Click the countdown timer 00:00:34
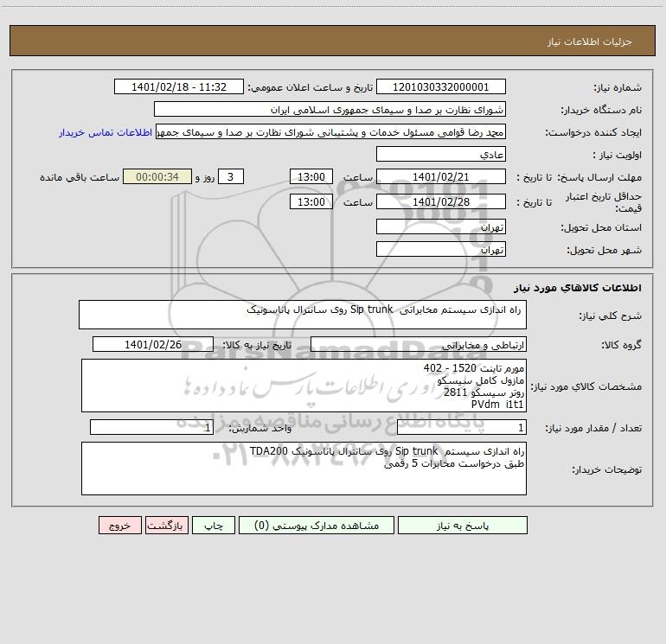The image size is (666, 644). (x=157, y=176)
